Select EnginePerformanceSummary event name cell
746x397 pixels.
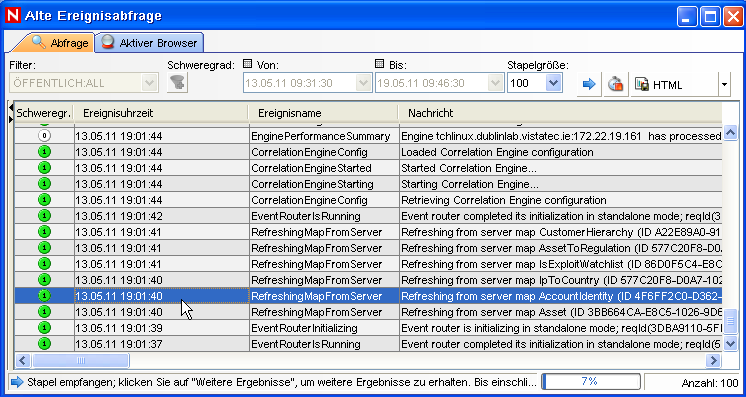coord(324,136)
